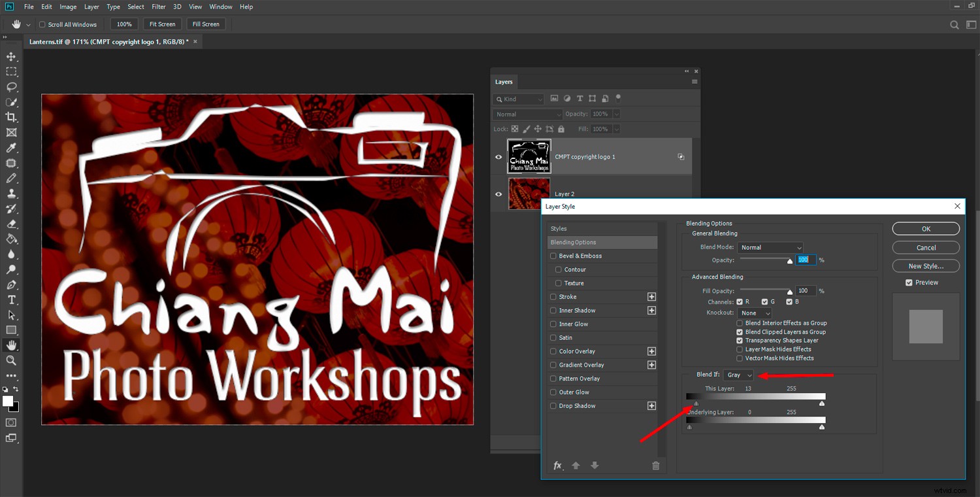Hide Layer 2 with its eye toggle
980x497 pixels.
498,194
